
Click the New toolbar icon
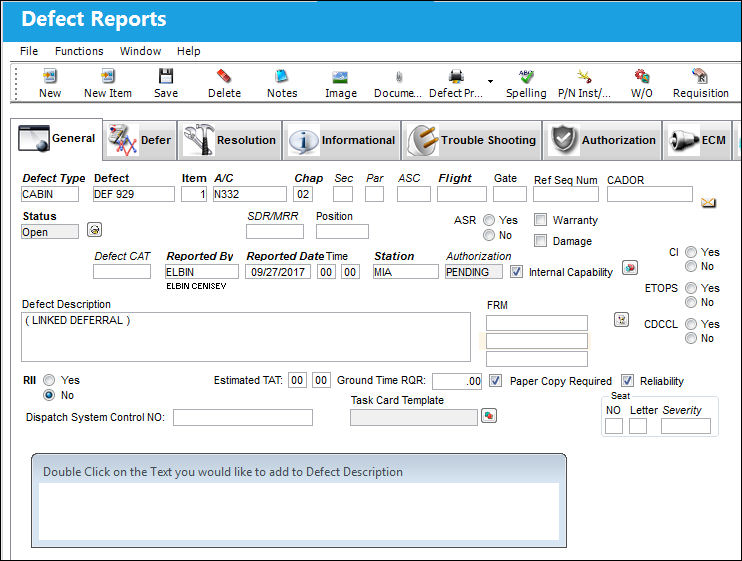click(50, 76)
